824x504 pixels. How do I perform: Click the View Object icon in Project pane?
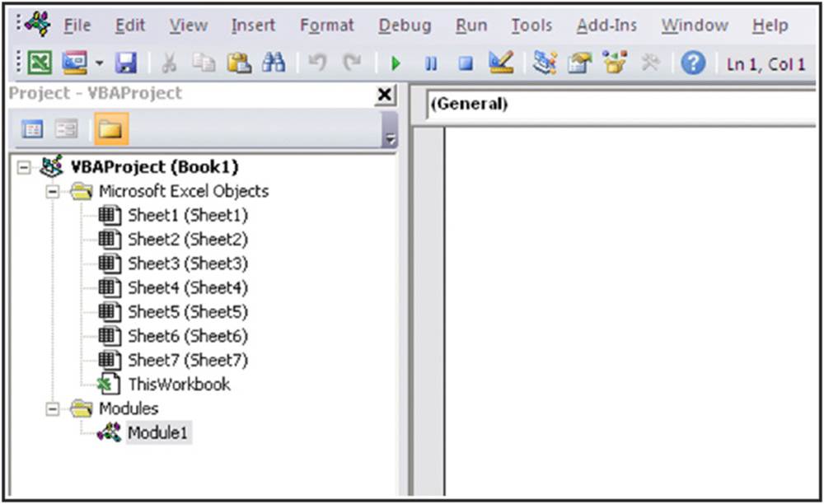point(67,128)
